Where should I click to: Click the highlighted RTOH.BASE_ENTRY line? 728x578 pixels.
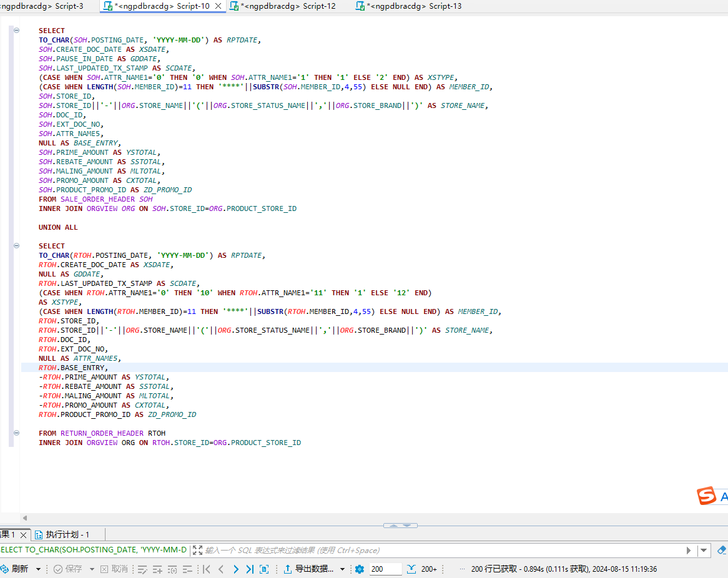point(374,368)
